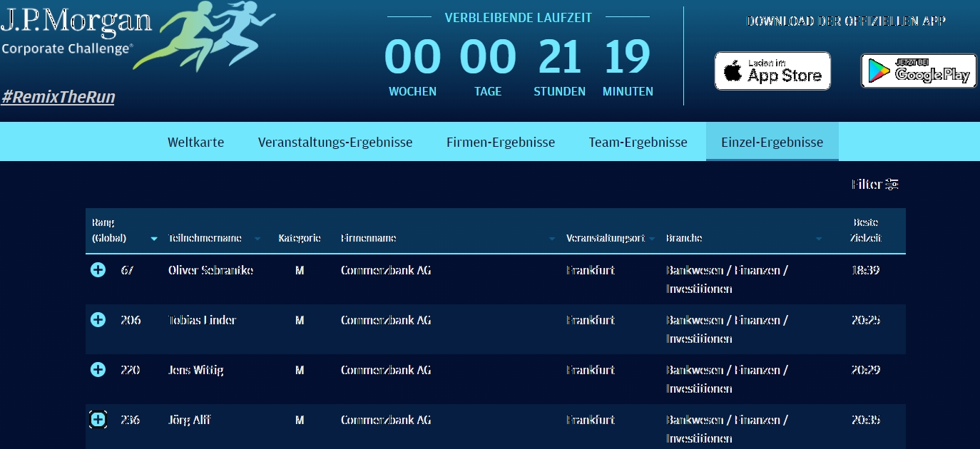Switch to the Firmen-Ergebnisse tab

pos(501,142)
